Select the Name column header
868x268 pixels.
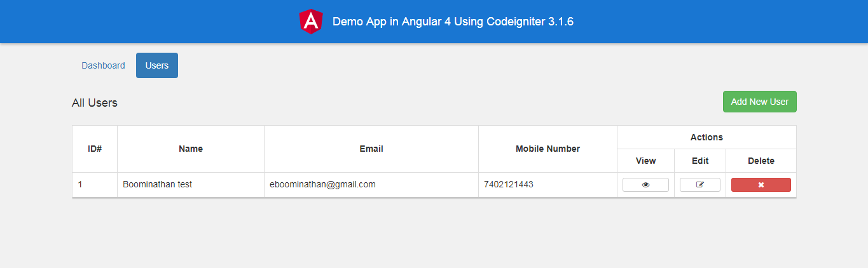tap(191, 149)
